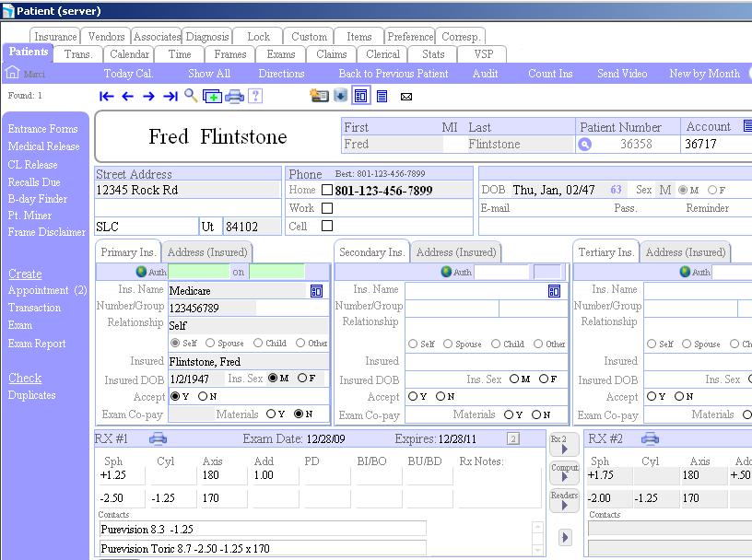Open the help question mark icon
This screenshot has height=560, width=752.
coord(255,96)
